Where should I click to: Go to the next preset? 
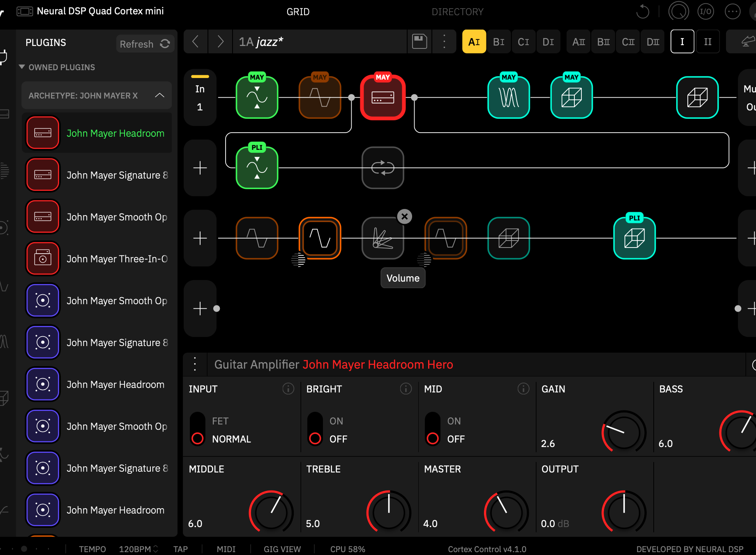220,41
